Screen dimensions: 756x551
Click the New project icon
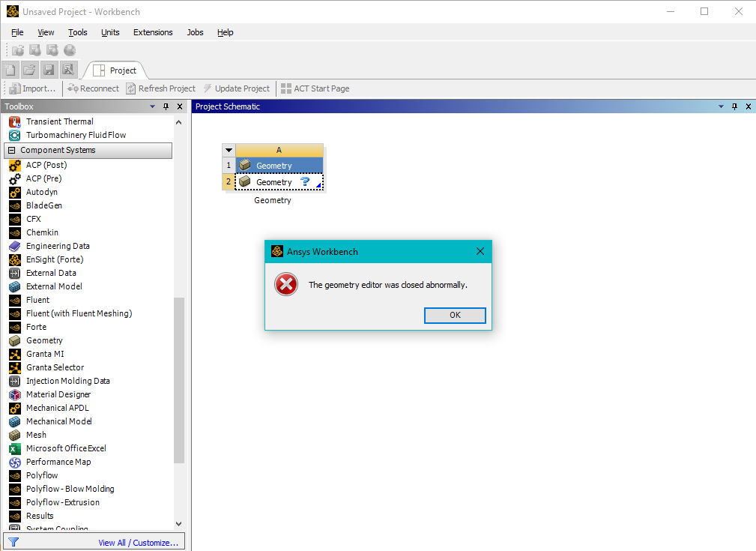(10, 70)
